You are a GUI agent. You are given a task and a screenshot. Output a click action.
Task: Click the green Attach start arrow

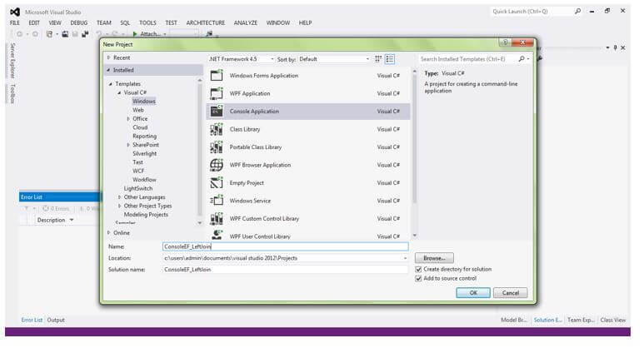(135, 34)
